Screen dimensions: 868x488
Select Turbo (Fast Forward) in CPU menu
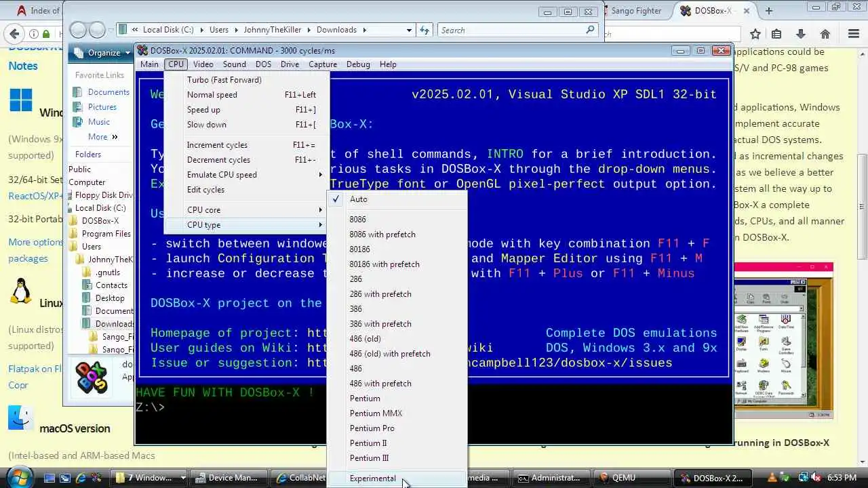tap(248, 80)
